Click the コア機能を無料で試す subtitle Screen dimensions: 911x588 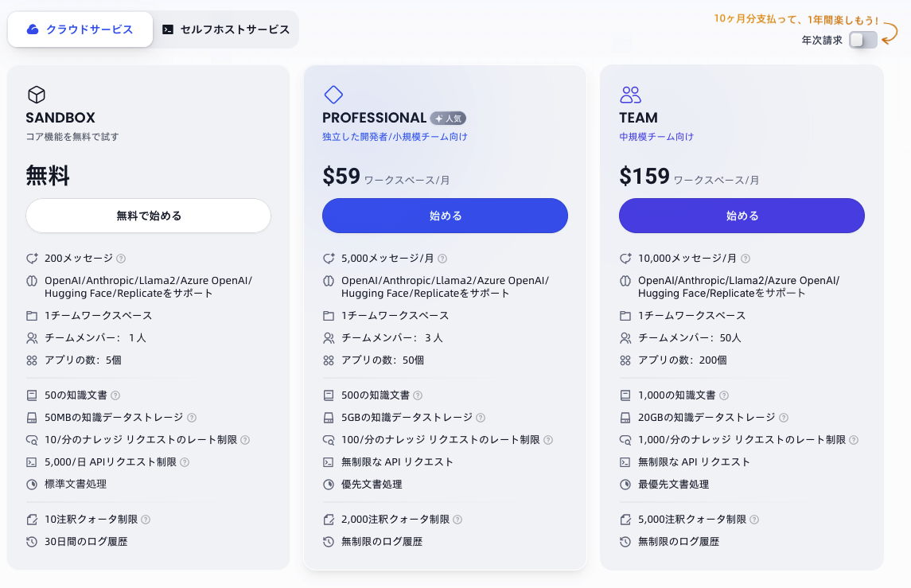click(72, 137)
